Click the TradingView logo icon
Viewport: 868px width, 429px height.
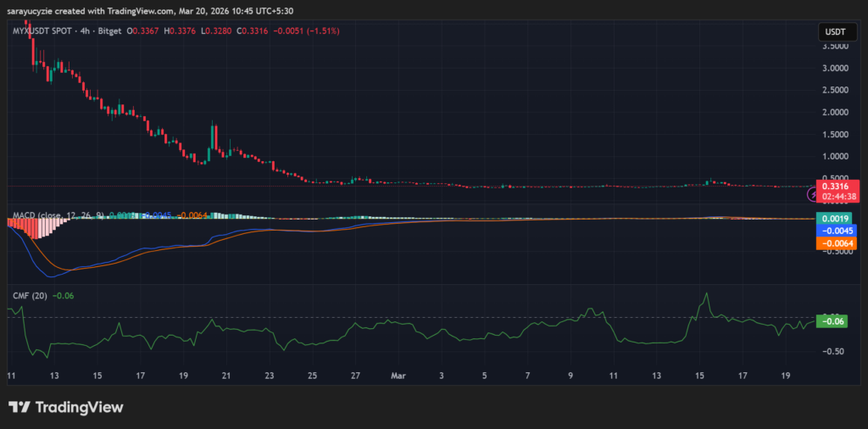click(19, 407)
